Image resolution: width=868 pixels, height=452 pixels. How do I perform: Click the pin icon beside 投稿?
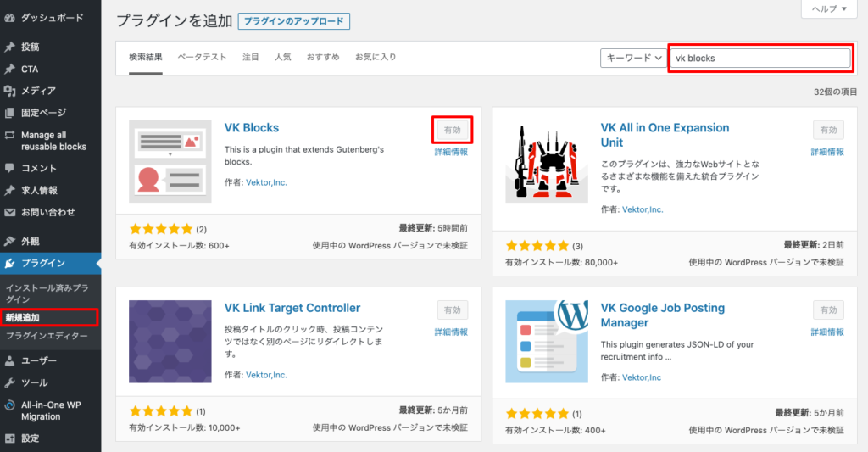9,47
